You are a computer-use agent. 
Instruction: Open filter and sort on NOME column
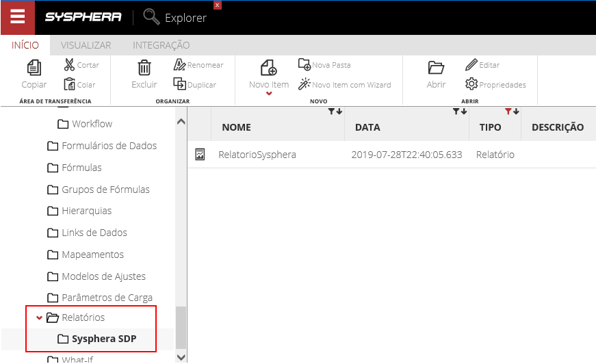(x=335, y=112)
